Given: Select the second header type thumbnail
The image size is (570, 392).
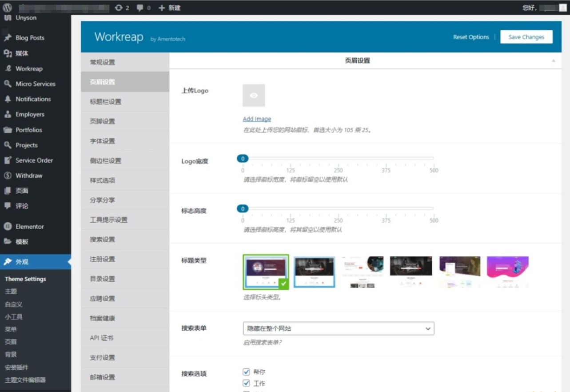Looking at the screenshot, I should click(314, 272).
